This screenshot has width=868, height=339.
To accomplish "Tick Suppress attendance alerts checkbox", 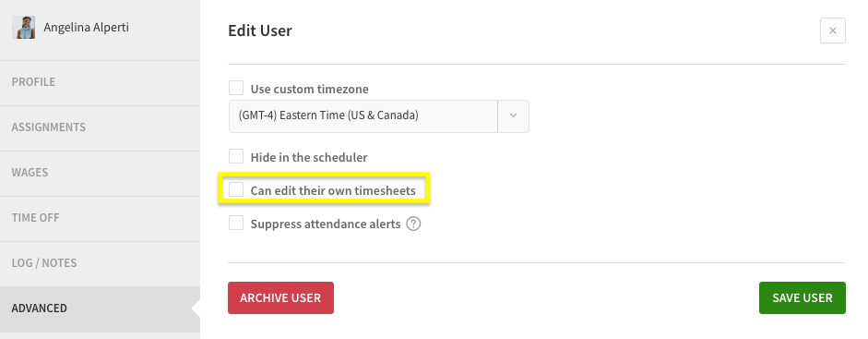I will click(236, 224).
